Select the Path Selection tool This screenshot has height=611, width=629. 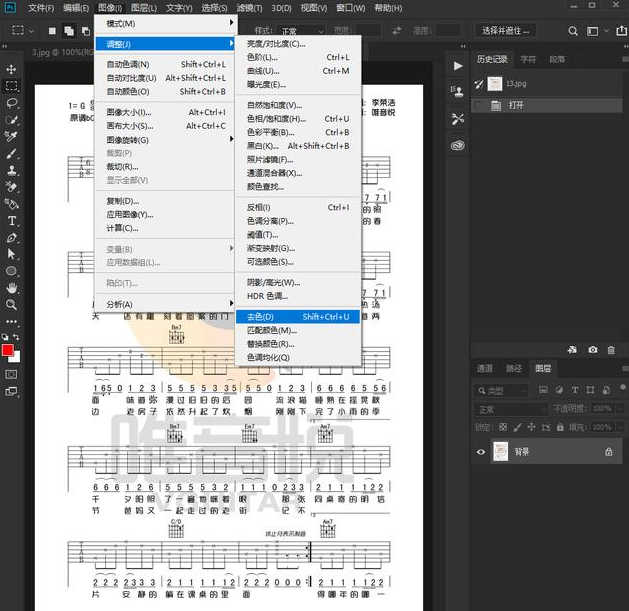pyautogui.click(x=11, y=254)
